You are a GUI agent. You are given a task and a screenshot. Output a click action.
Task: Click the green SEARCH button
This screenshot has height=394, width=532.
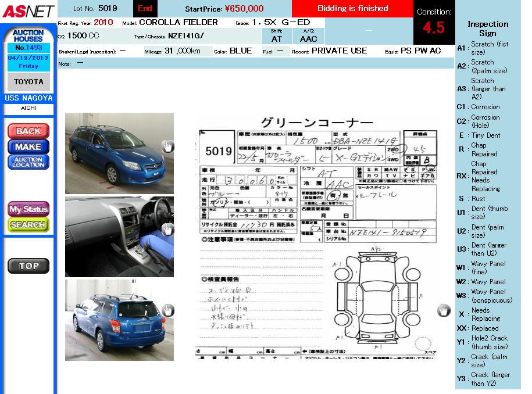(28, 225)
